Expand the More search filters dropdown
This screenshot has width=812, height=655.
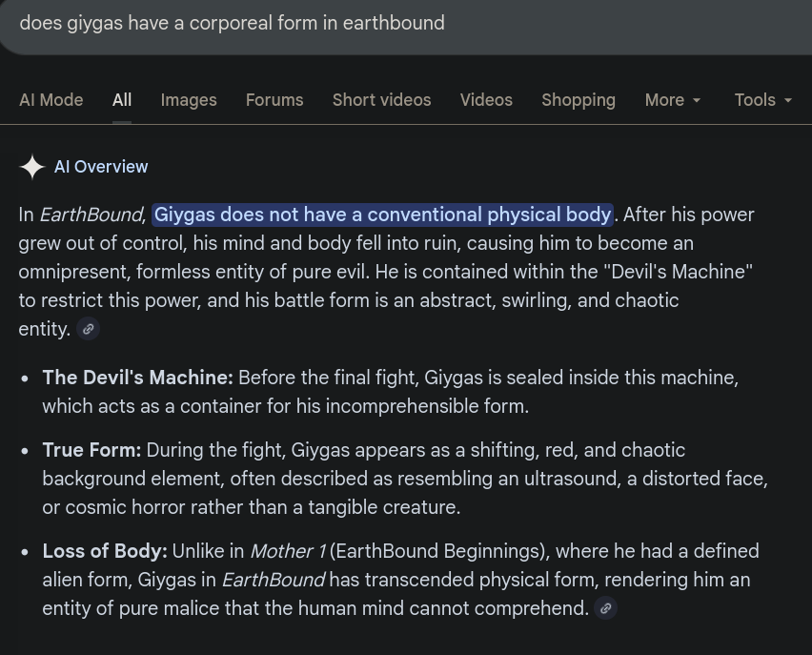(x=673, y=100)
